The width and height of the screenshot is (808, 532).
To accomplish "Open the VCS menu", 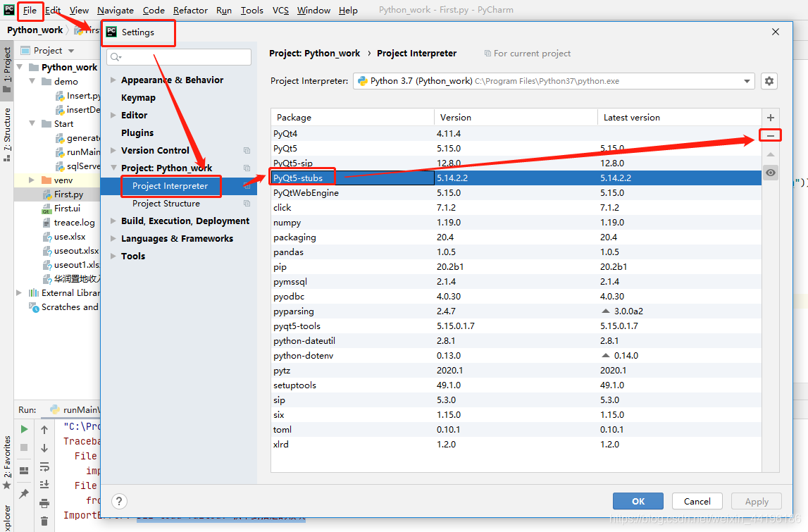I will click(280, 10).
